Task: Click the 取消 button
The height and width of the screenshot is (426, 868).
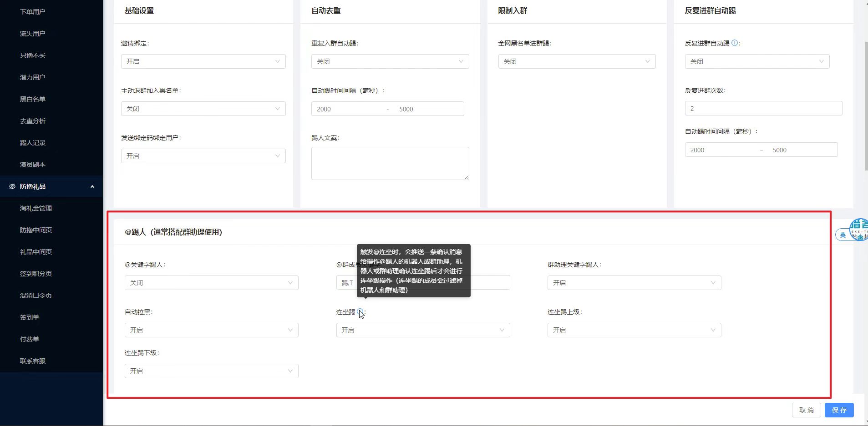Action: (x=806, y=410)
